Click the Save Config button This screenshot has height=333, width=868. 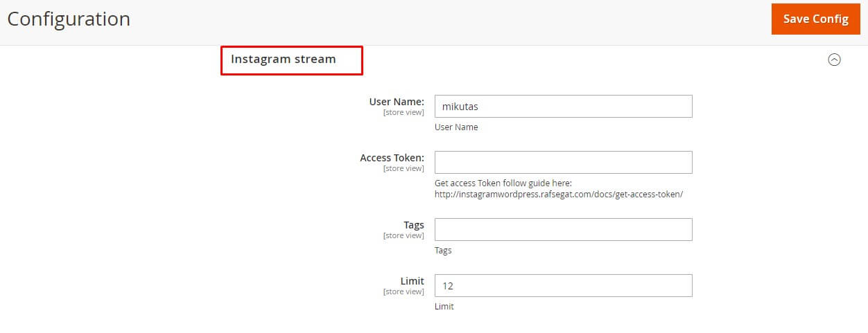815,19
